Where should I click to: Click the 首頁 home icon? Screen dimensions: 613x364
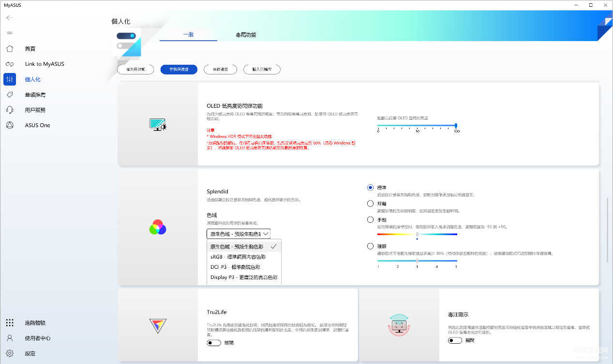pyautogui.click(x=10, y=49)
